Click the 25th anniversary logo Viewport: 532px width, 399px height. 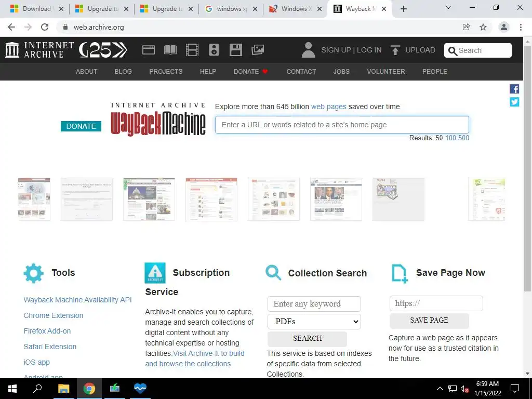pos(103,50)
